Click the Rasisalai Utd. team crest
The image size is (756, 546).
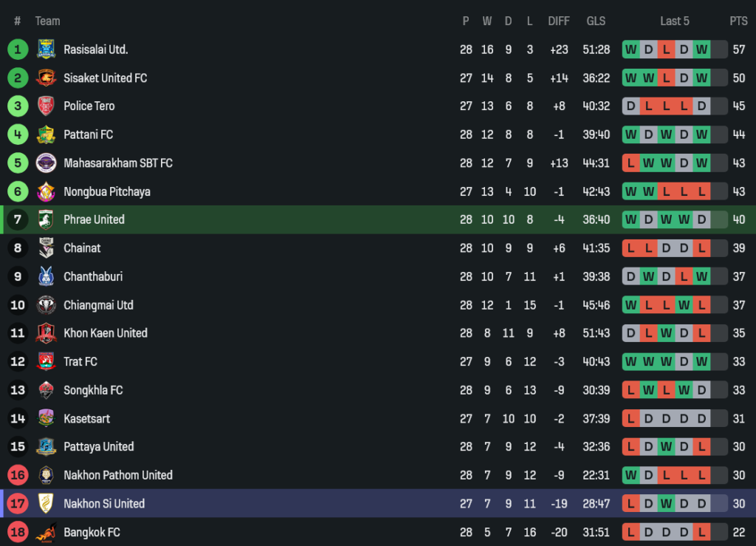tap(46, 50)
